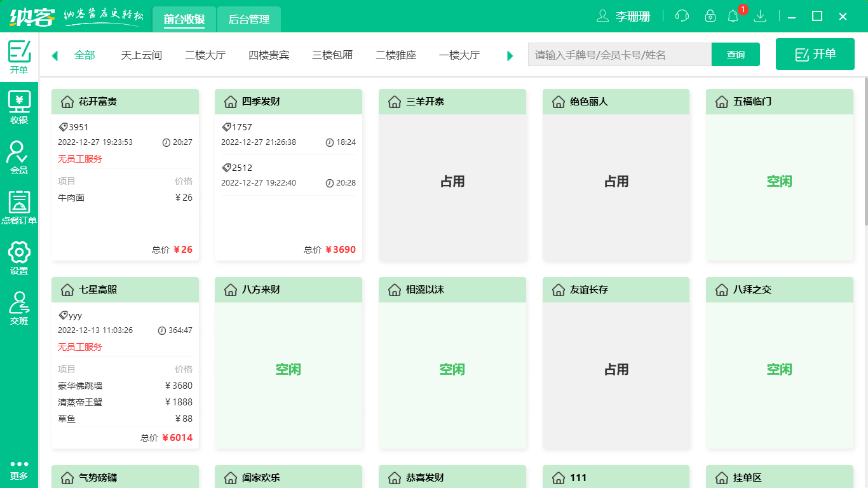Switch to 后台管理 tab
The width and height of the screenshot is (868, 488).
click(x=249, y=19)
